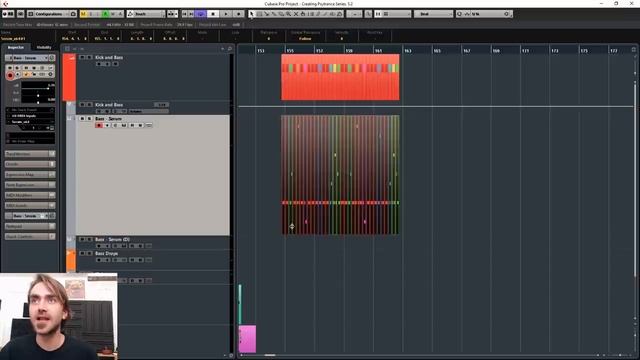640x360 pixels.
Task: Toggle the purple Cycle loop button
Action: [x=200, y=14]
